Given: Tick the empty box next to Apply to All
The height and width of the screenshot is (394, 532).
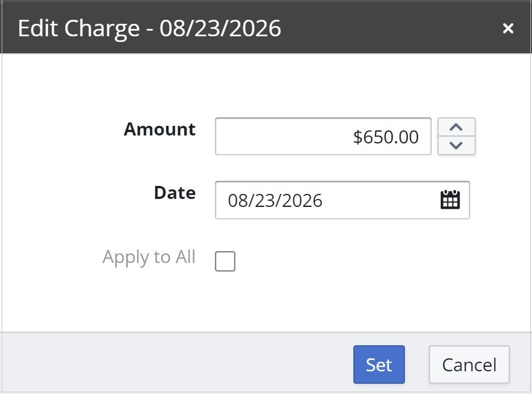Looking at the screenshot, I should point(225,261).
